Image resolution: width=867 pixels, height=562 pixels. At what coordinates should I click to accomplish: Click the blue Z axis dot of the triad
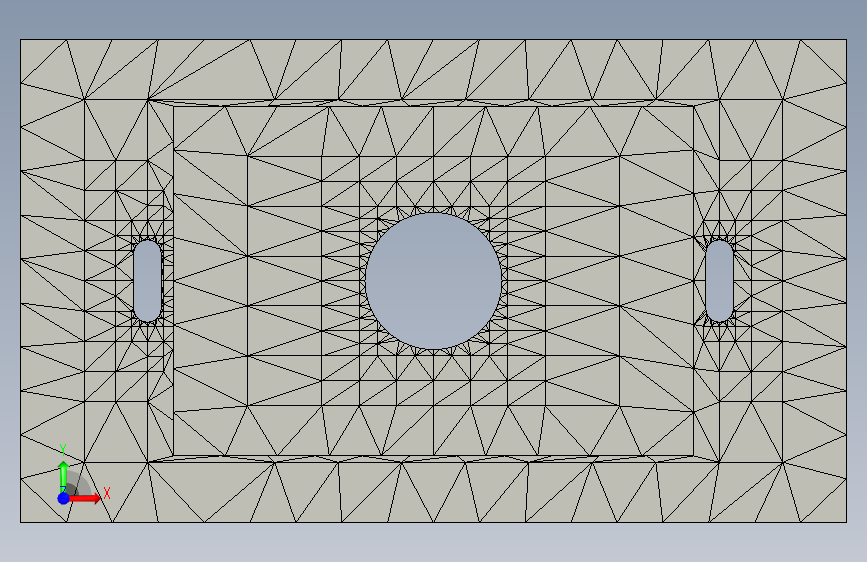(x=64, y=498)
